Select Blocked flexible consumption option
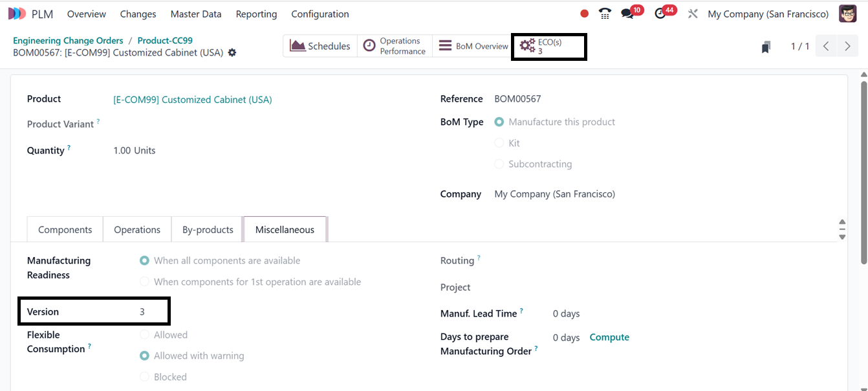This screenshot has height=391, width=868. coord(145,377)
